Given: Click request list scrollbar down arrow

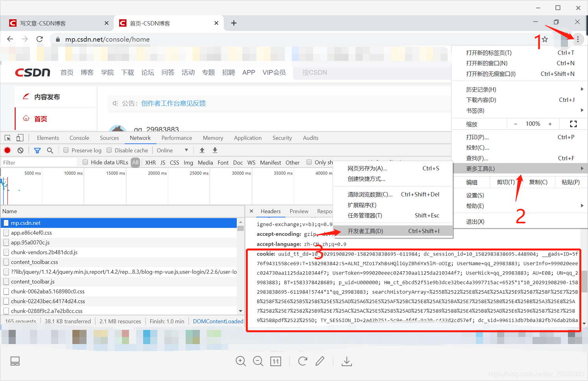Looking at the screenshot, I should pos(240,311).
